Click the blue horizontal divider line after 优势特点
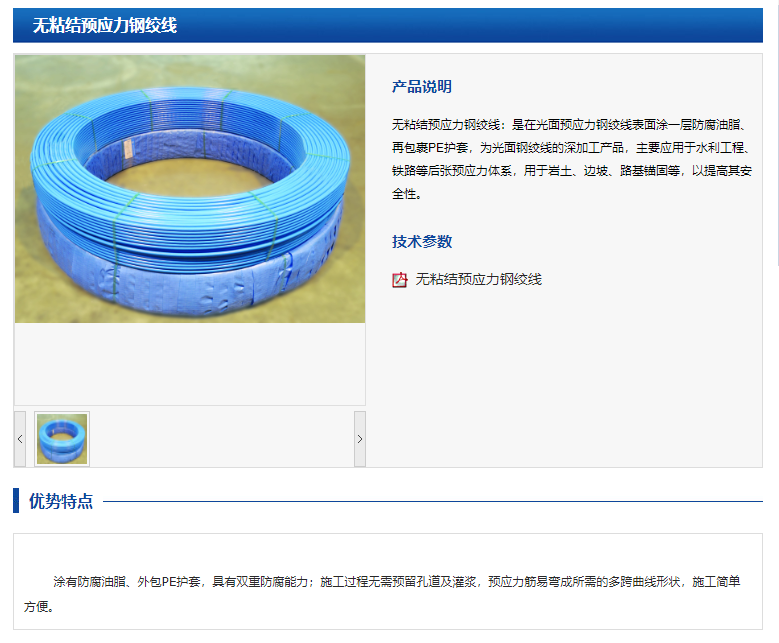The width and height of the screenshot is (779, 643). point(432,501)
